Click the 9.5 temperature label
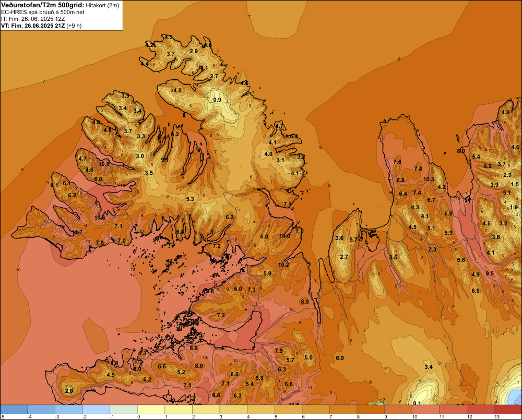 point(490,273)
